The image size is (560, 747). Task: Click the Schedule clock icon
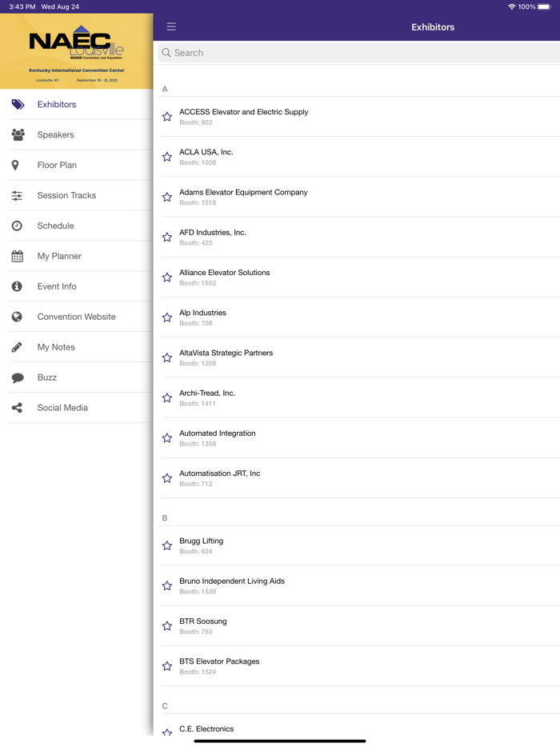click(x=17, y=226)
